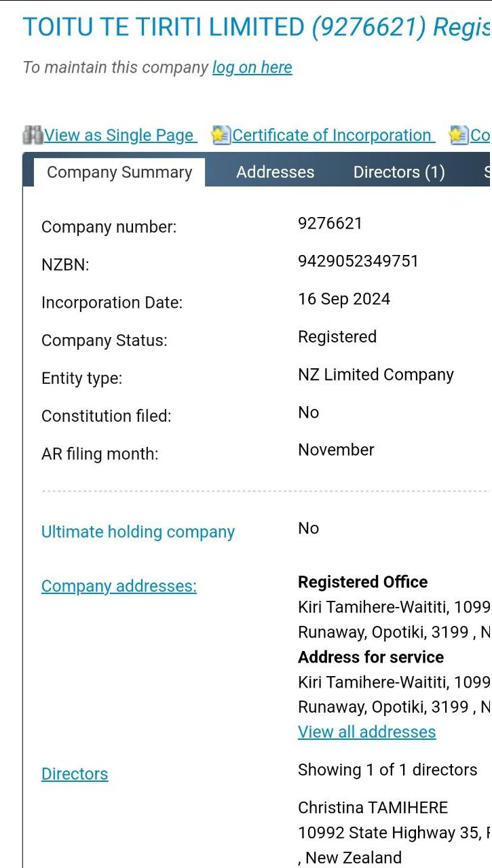Click the NZBN value 9429052349751

point(358,262)
